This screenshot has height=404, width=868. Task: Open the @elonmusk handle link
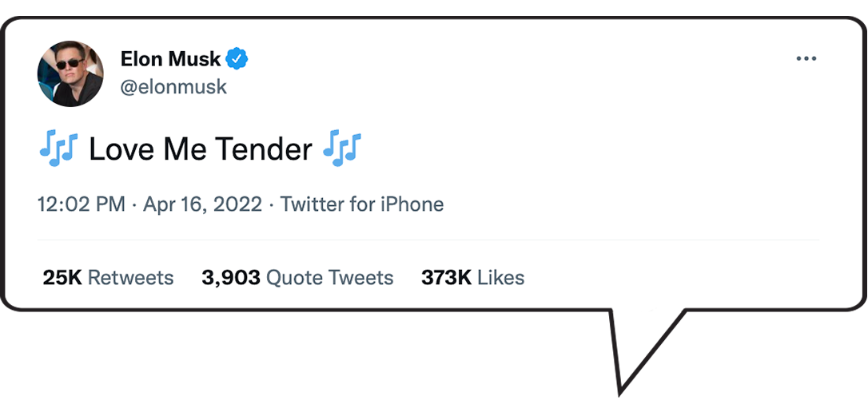[173, 87]
